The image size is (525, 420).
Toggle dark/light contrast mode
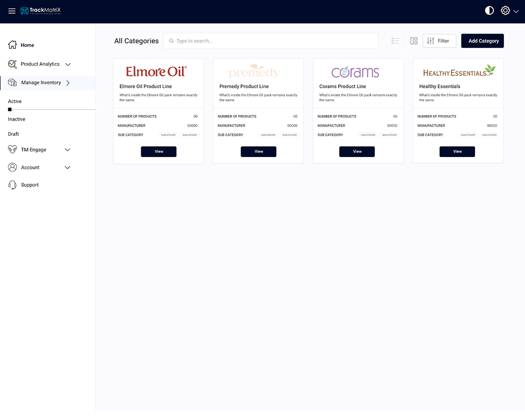489,10
